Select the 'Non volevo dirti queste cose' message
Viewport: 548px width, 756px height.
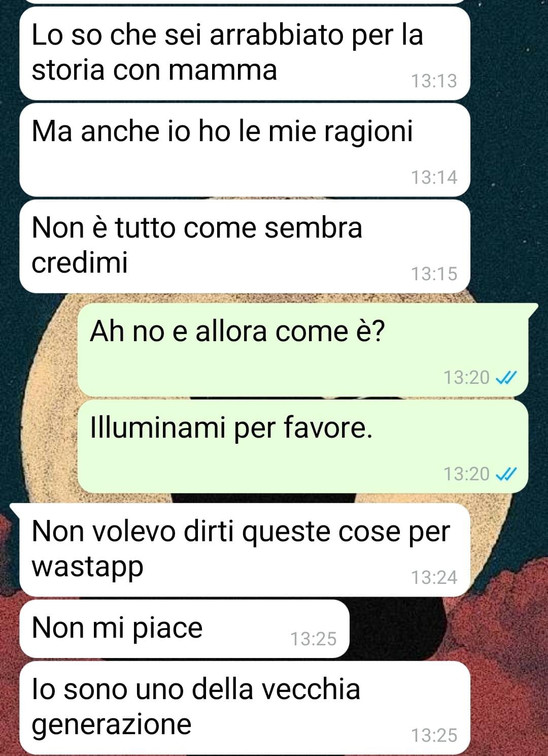(x=245, y=550)
